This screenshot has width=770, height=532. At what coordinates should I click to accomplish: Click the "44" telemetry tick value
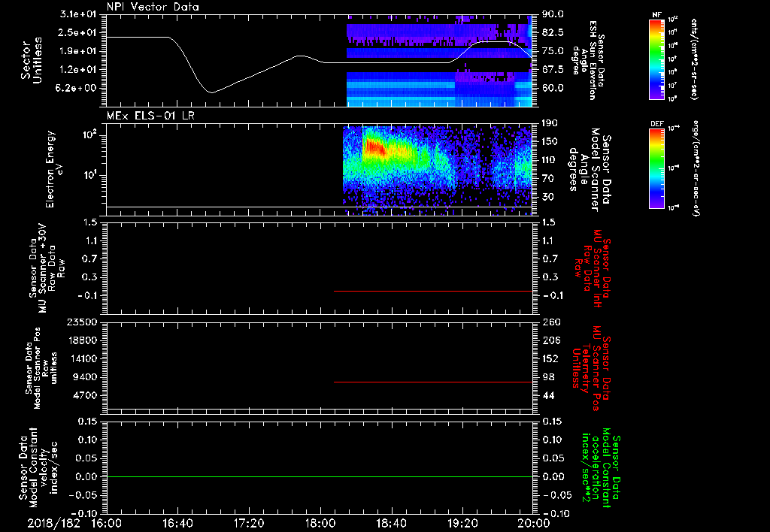click(x=548, y=395)
